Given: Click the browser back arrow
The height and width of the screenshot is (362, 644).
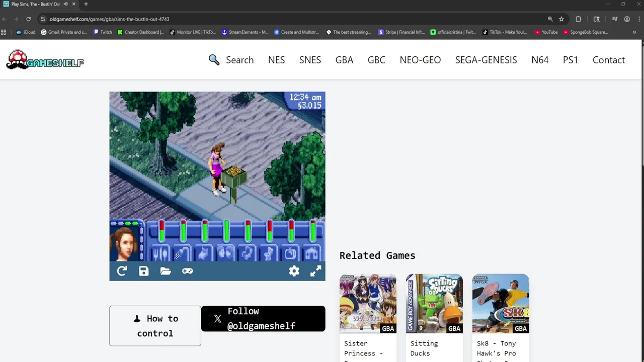Looking at the screenshot, I should [5, 19].
